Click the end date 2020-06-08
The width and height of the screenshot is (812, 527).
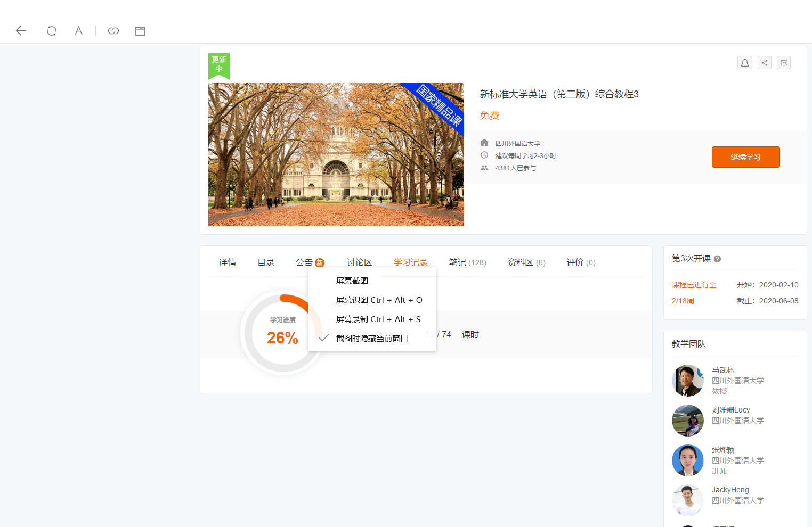coord(779,301)
